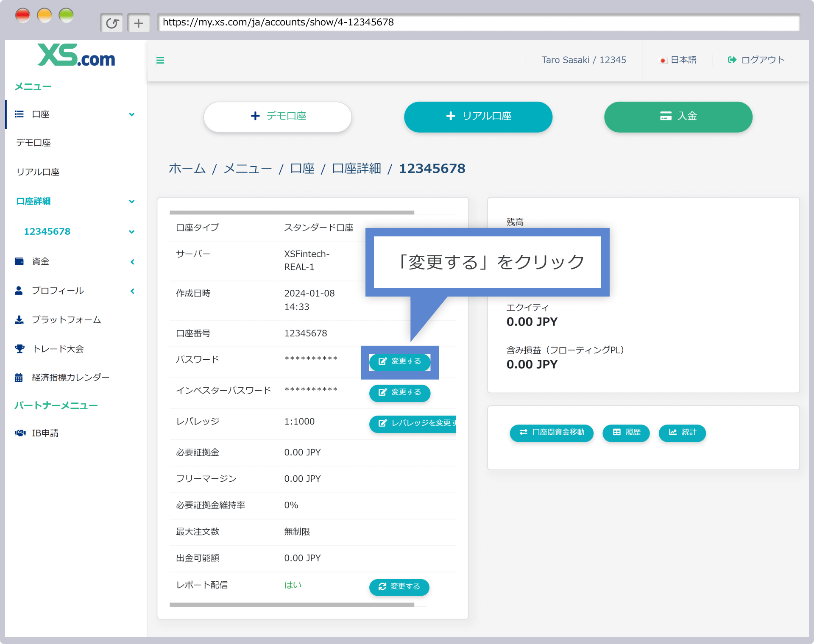Screen dimensions: 814x644
Task: Click the hamburger menu icon in header
Action: (160, 60)
